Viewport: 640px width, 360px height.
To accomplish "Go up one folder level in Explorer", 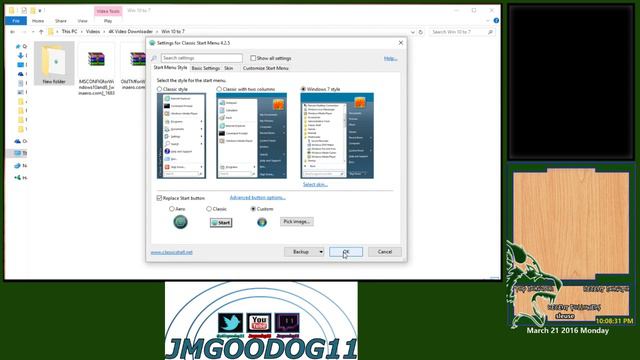I will tap(41, 31).
